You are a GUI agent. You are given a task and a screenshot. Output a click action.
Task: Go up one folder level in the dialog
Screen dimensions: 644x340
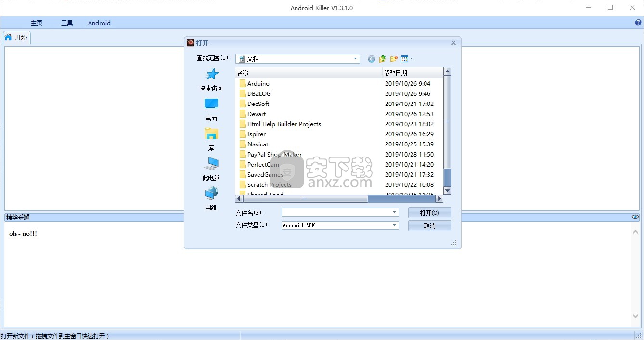pyautogui.click(x=382, y=59)
